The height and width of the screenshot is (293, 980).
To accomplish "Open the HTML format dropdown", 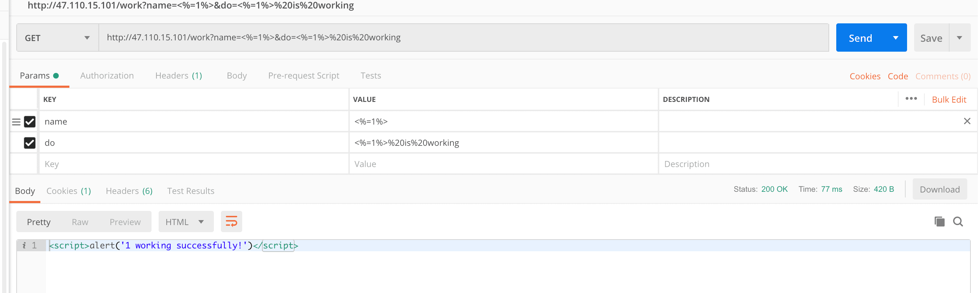I will (185, 222).
